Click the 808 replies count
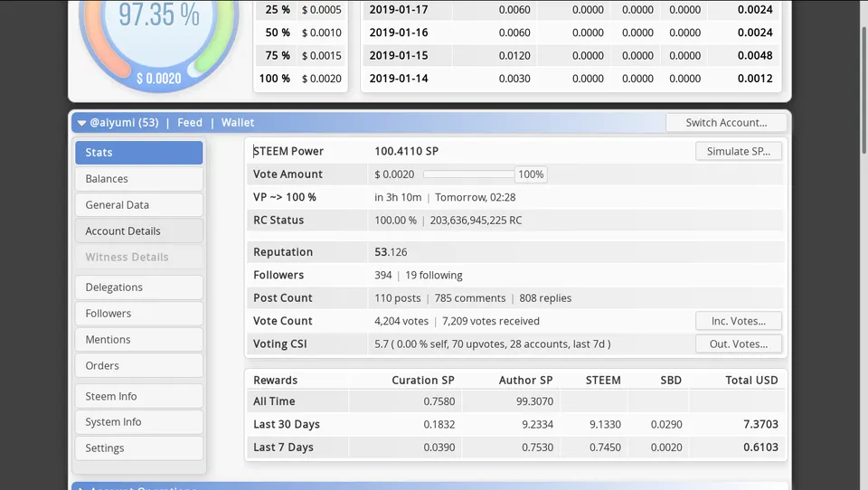This screenshot has height=490, width=868. pyautogui.click(x=545, y=297)
